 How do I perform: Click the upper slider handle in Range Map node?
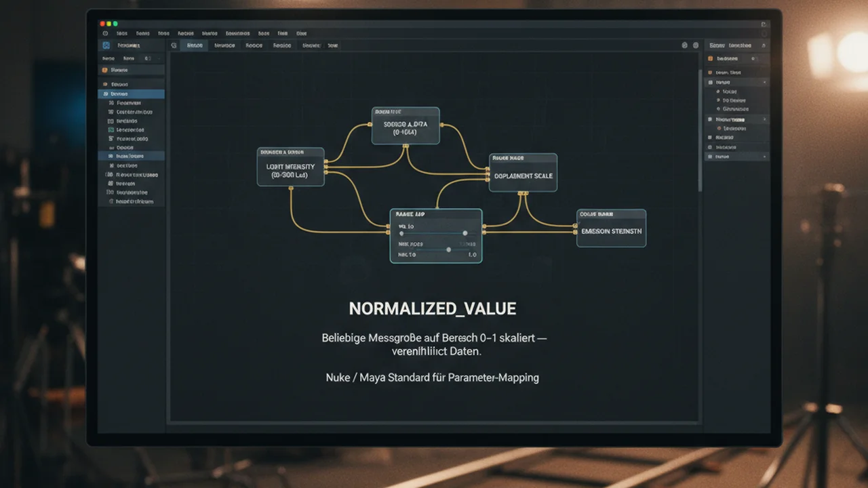click(x=465, y=233)
